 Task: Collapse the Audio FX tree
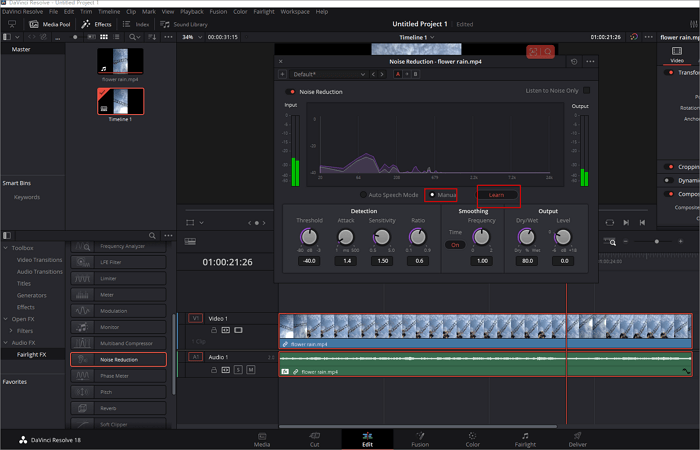pos(6,343)
